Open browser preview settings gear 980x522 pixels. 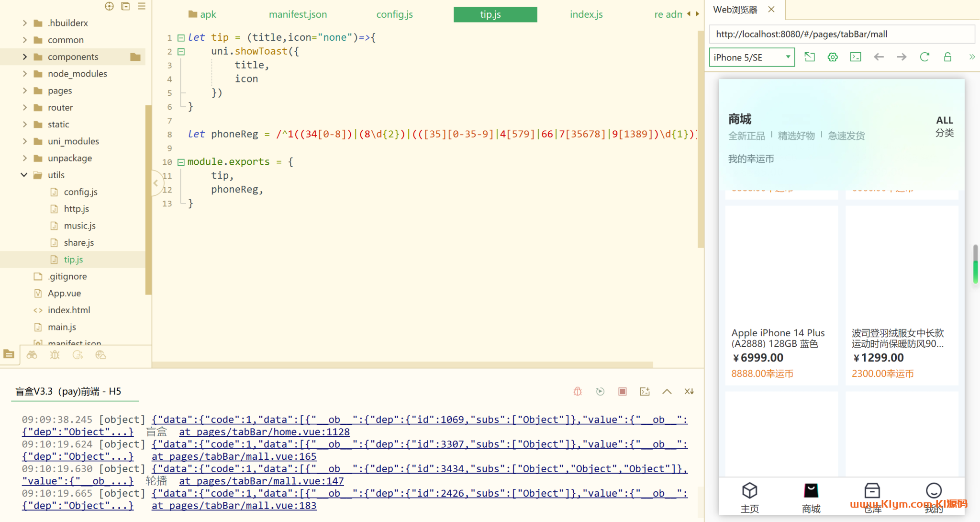tap(833, 57)
